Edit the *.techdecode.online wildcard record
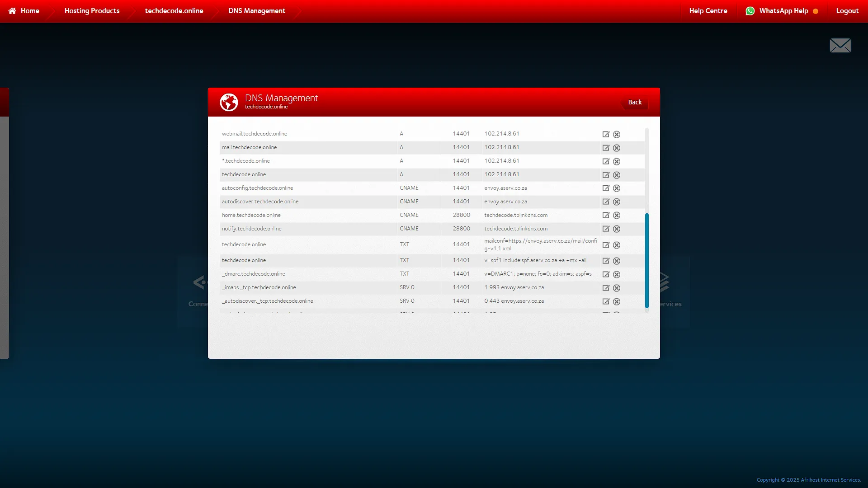868x488 pixels. point(606,161)
